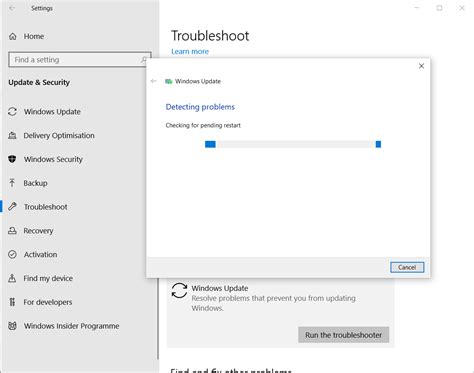Focus the Find a setting search box
This screenshot has width=474, height=373.
click(x=80, y=60)
